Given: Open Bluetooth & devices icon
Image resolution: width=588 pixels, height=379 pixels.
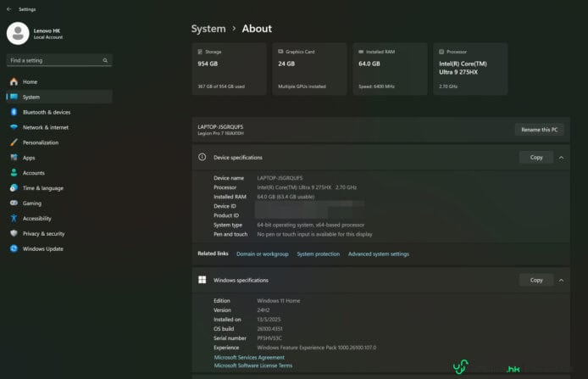Looking at the screenshot, I should coord(14,112).
